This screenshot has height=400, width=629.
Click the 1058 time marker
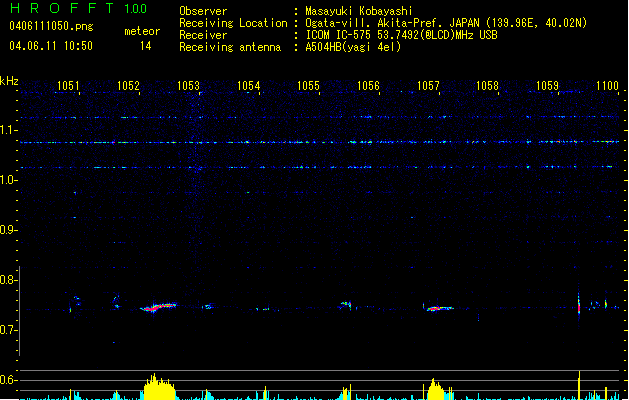pyautogui.click(x=487, y=85)
